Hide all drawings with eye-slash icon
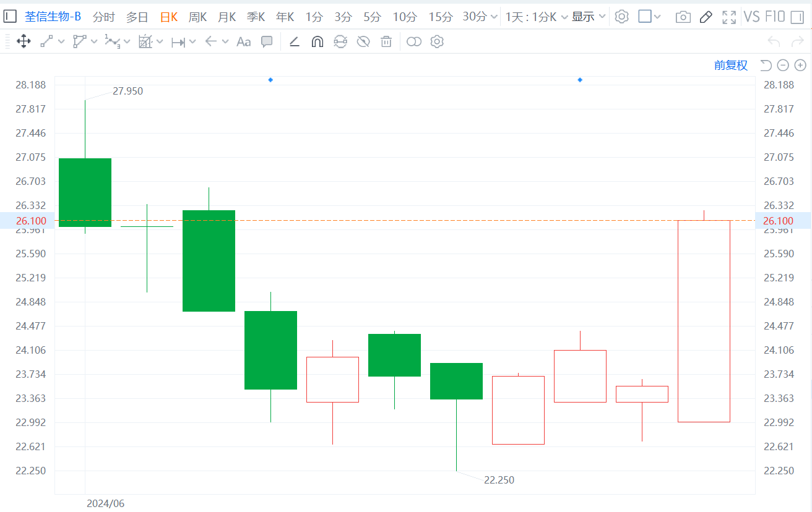This screenshot has width=812, height=512. point(363,42)
